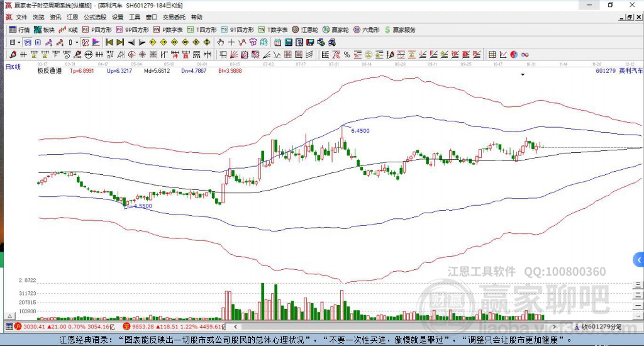The width and height of the screenshot is (644, 346).
Task: Open the P数字表 tool
Action: tap(168, 30)
